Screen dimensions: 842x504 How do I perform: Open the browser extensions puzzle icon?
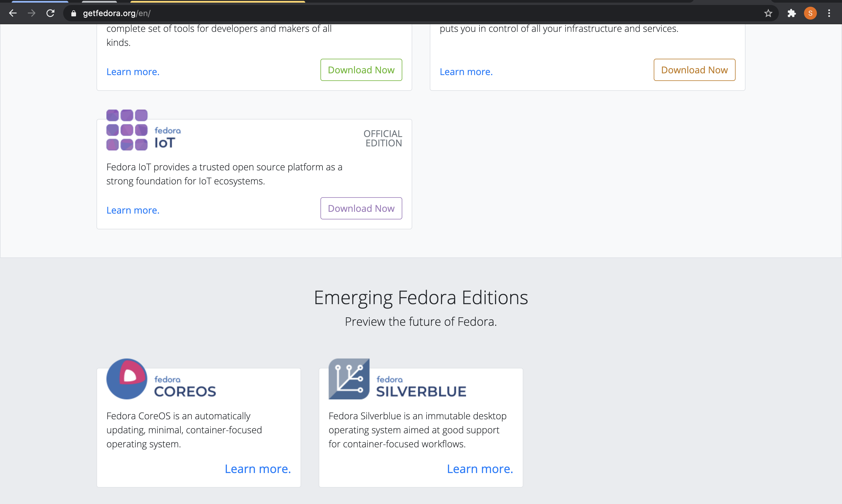(x=792, y=13)
